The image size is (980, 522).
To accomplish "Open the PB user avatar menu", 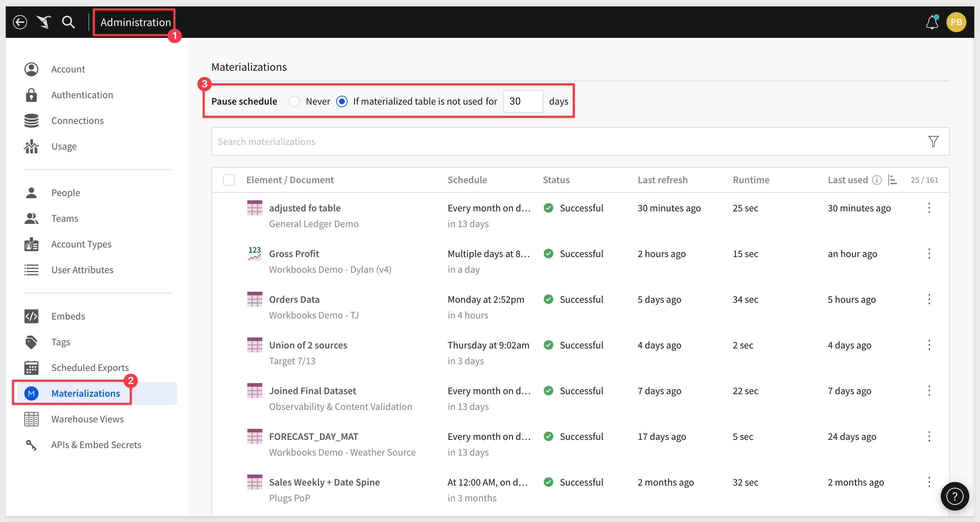I will 956,22.
